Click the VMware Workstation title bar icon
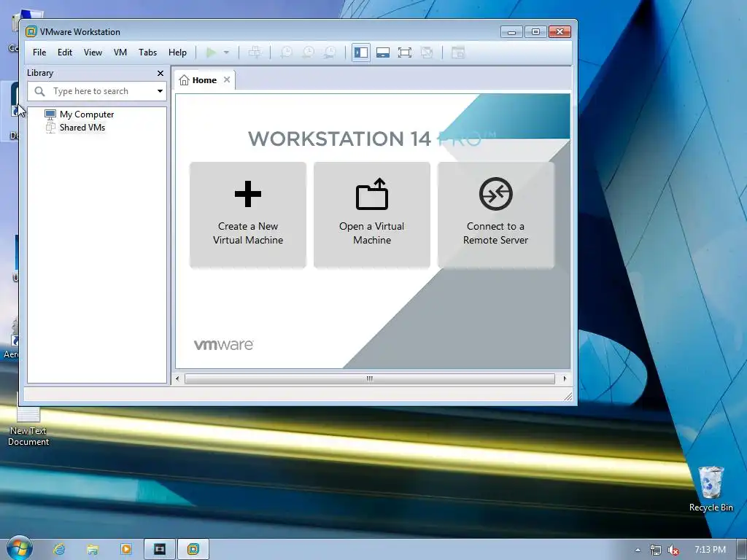The width and height of the screenshot is (747, 560). tap(31, 32)
